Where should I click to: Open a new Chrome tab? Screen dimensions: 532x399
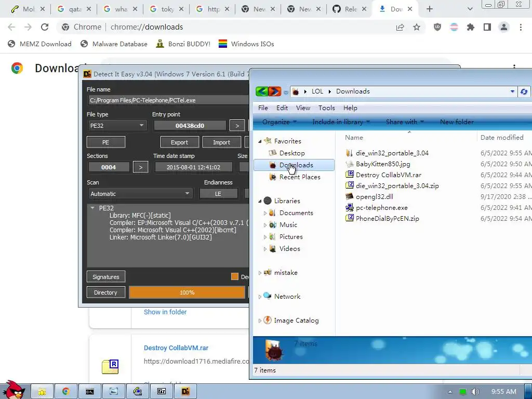[x=430, y=9]
